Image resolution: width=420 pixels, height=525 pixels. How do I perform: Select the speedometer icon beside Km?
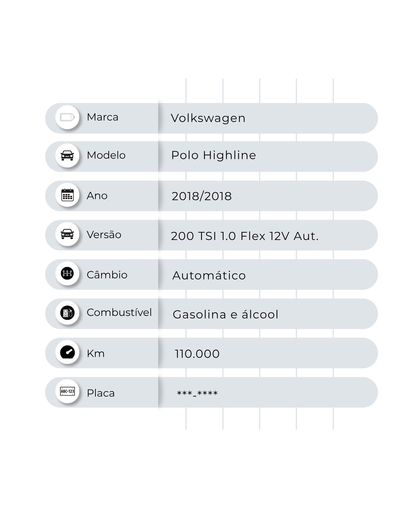pyautogui.click(x=67, y=352)
